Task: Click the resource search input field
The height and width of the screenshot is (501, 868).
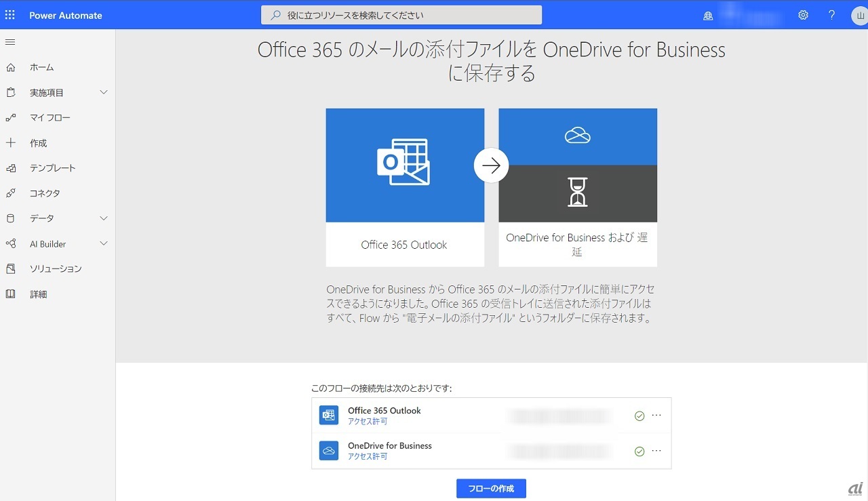Action: (401, 15)
